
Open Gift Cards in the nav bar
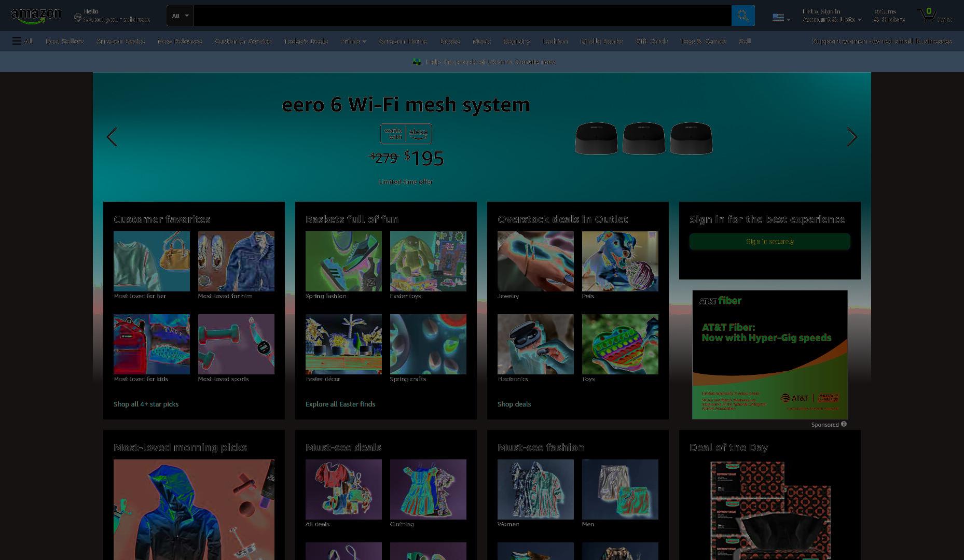pos(652,41)
